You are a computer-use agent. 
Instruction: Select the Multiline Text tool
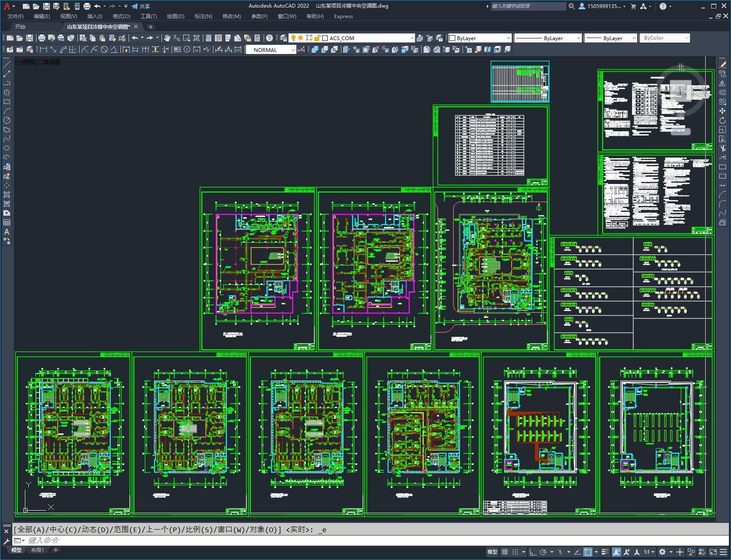click(x=7, y=232)
